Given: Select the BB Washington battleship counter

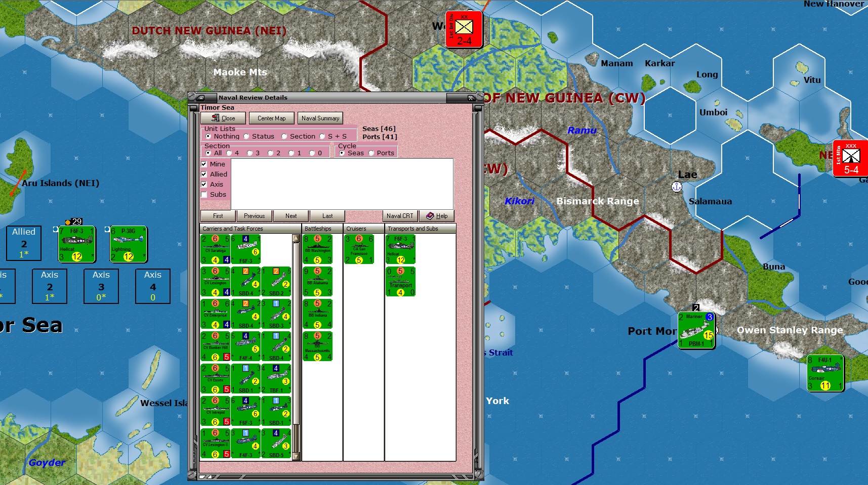Looking at the screenshot, I should click(x=318, y=249).
